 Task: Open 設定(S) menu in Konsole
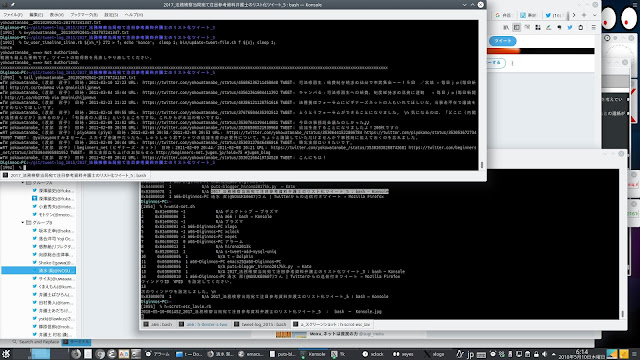pos(111,15)
